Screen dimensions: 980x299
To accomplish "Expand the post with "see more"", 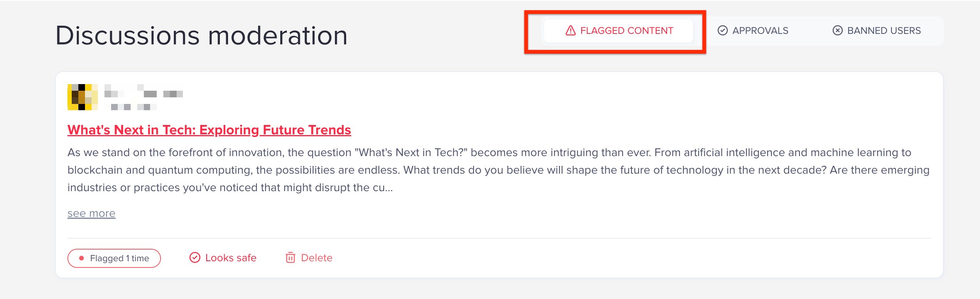I will pyautogui.click(x=91, y=213).
